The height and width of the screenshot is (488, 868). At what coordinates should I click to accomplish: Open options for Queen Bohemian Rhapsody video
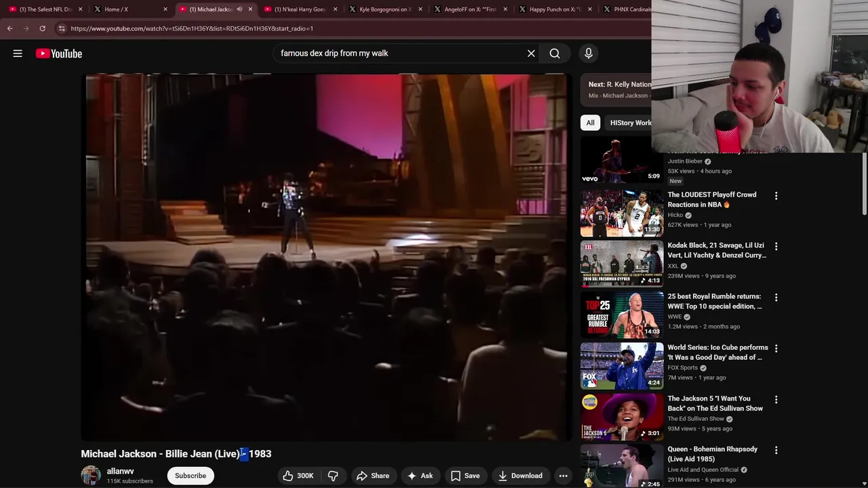(776, 451)
